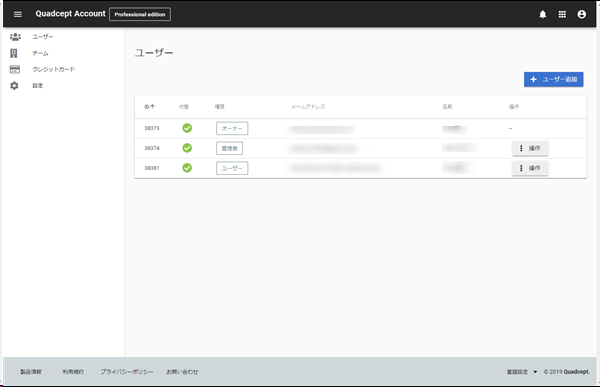Open the 言語設定 language dropdown
Screen dimensions: 600x387
pyautogui.click(x=522, y=372)
